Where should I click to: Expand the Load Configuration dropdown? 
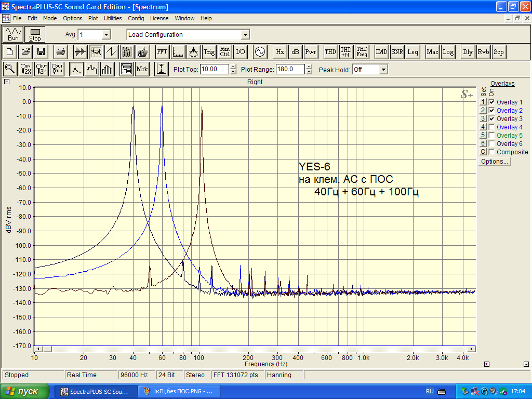point(245,35)
